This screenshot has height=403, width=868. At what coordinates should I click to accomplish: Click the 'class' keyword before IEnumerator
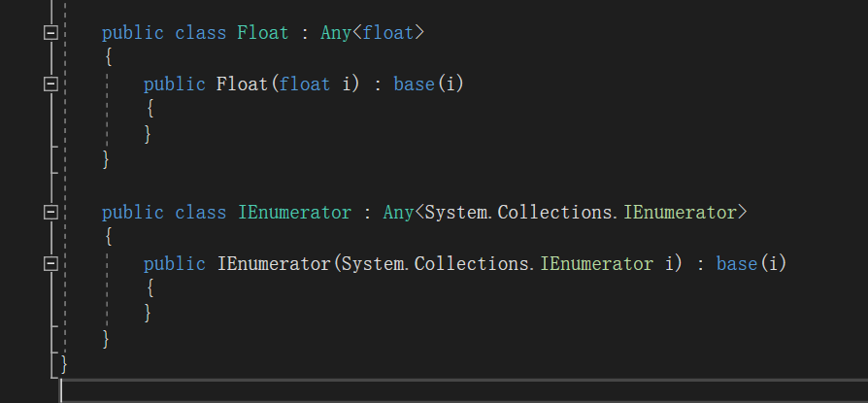point(200,213)
